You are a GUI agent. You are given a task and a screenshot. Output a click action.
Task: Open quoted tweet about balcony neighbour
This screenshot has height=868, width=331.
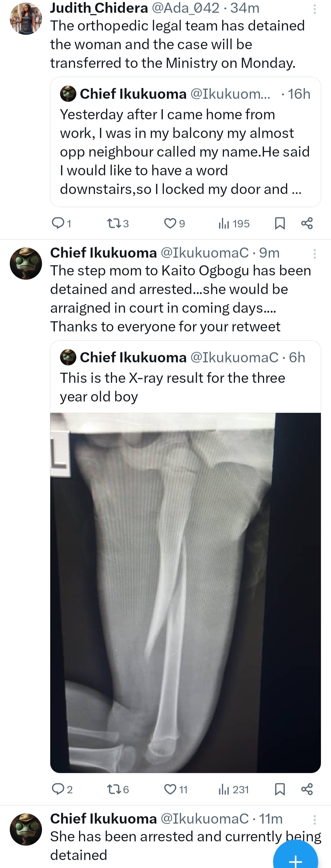pos(185,142)
